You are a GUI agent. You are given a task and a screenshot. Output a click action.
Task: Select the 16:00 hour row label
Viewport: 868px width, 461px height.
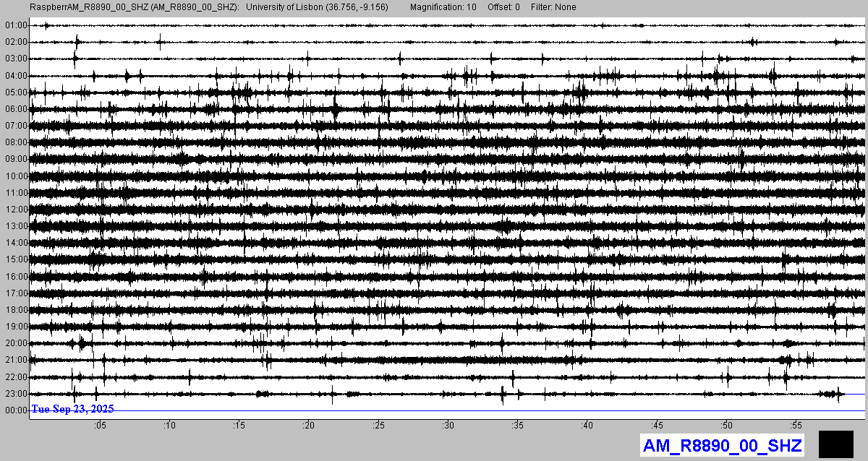(x=15, y=277)
